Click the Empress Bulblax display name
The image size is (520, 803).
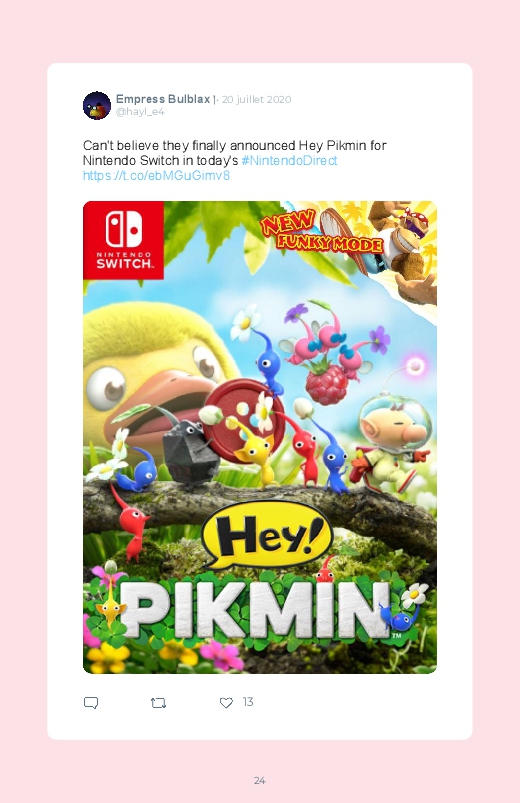pos(163,99)
